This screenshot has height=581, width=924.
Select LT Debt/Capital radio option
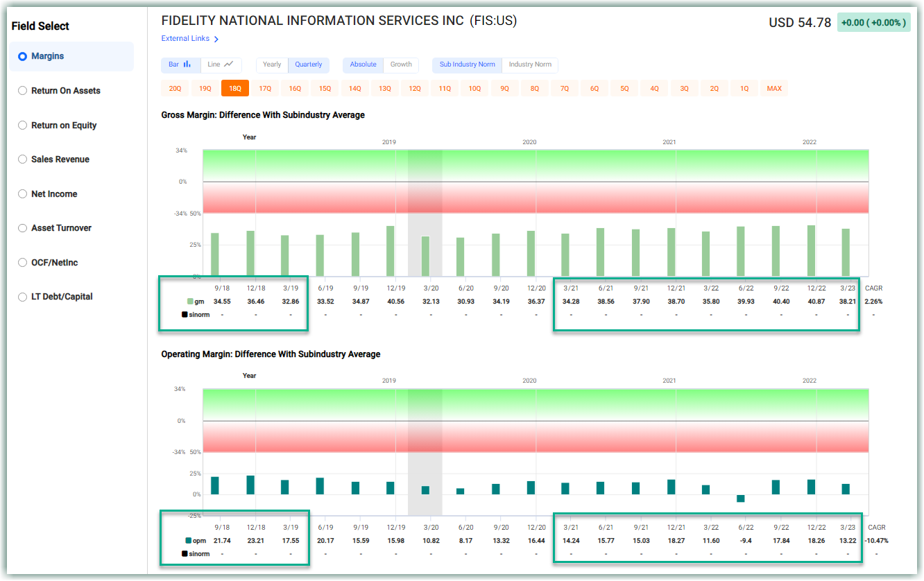(x=22, y=297)
